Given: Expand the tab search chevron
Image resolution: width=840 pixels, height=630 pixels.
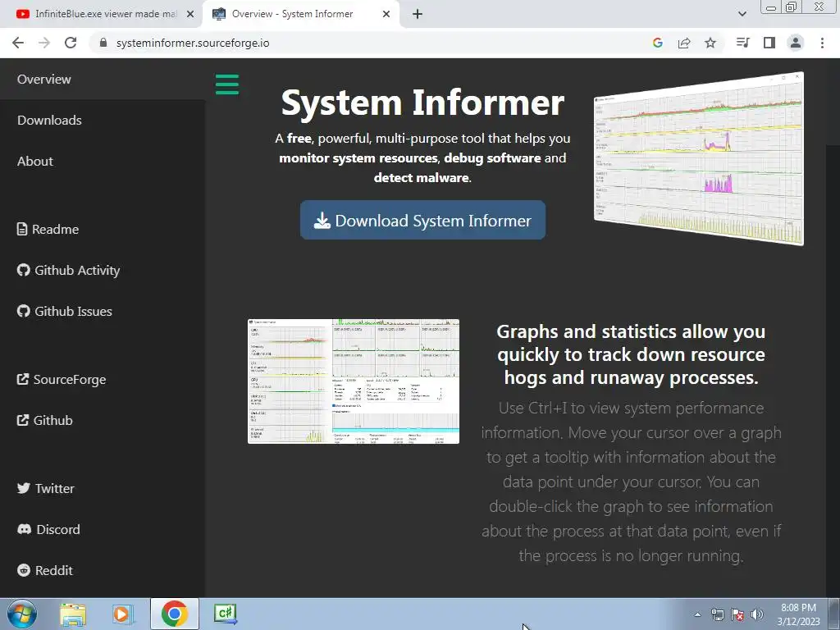Looking at the screenshot, I should coord(742,14).
